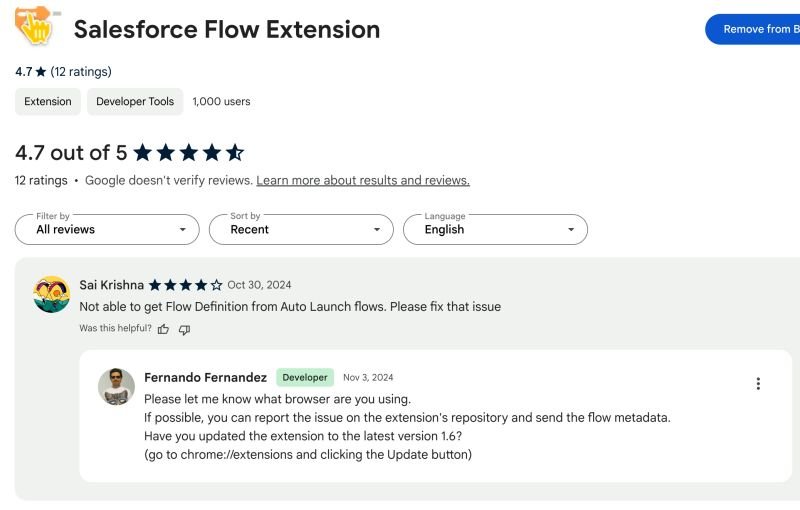The image size is (800, 510).
Task: Click the Extension category chip
Action: (48, 101)
